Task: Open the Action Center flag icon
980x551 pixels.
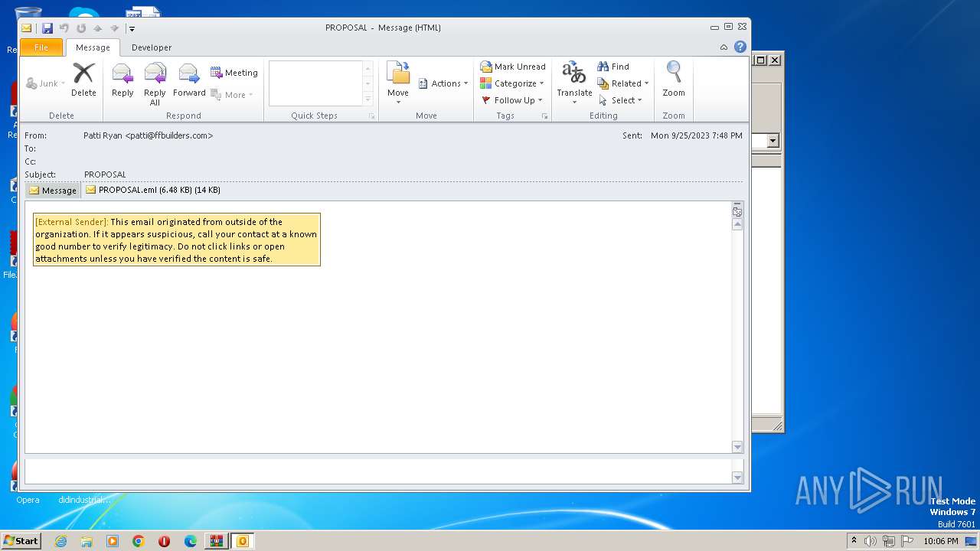Action: point(907,541)
